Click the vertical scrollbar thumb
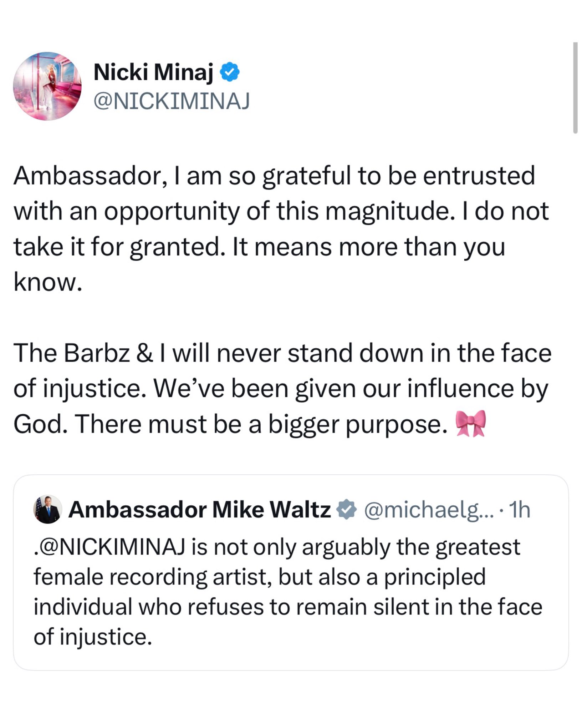 [x=575, y=88]
